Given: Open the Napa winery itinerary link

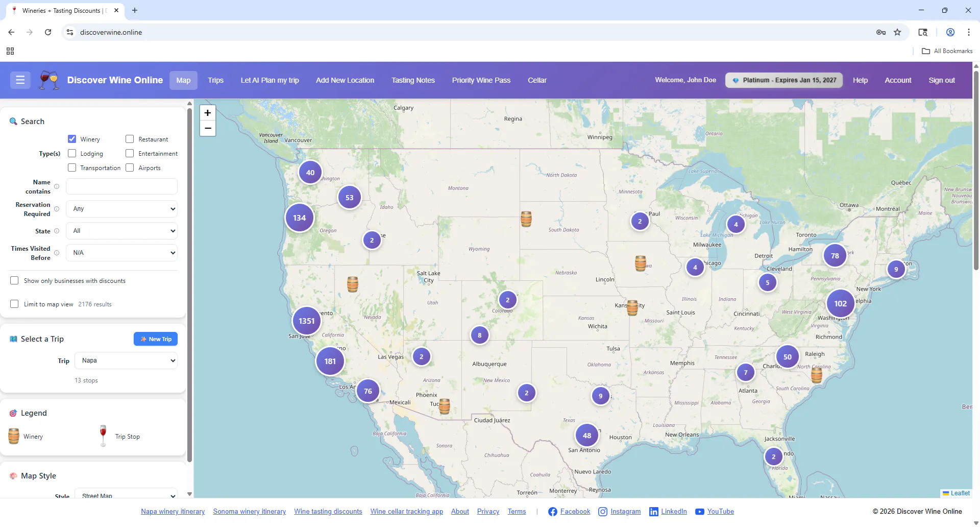Looking at the screenshot, I should 173,512.
